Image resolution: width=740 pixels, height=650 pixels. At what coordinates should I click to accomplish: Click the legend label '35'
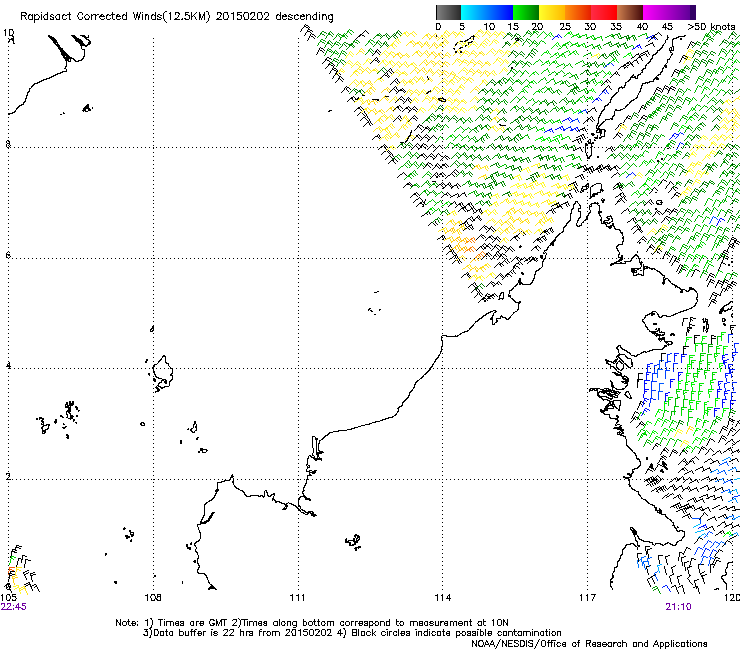[616, 27]
